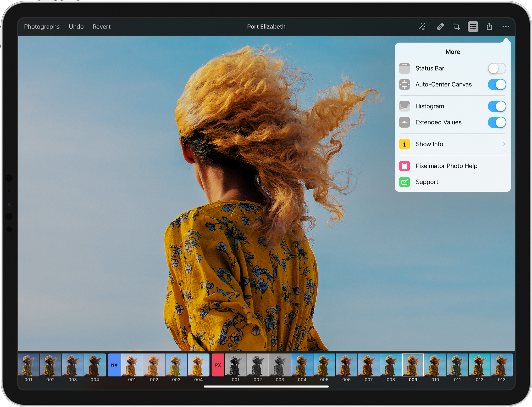Click the Port Elizabeth document title
Image resolution: width=532 pixels, height=407 pixels.
point(266,27)
